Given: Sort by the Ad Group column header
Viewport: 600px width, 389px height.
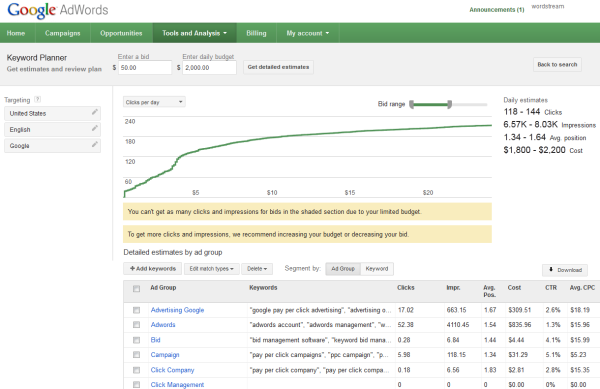Looking at the screenshot, I should tap(163, 287).
